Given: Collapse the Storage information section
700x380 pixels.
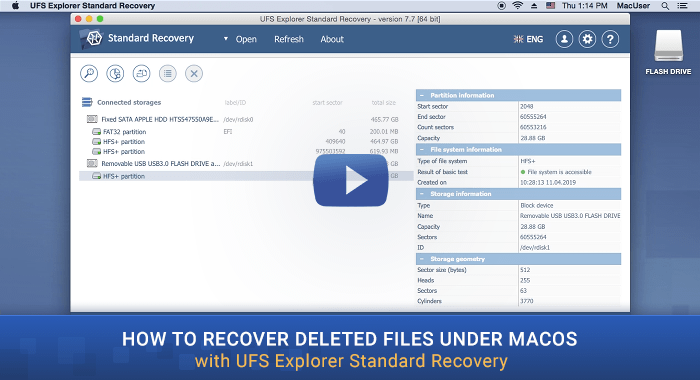Looking at the screenshot, I should tap(422, 194).
